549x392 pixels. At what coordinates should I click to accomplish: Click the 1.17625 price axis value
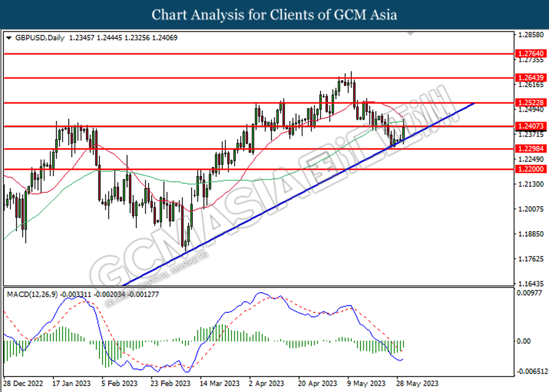click(x=531, y=259)
